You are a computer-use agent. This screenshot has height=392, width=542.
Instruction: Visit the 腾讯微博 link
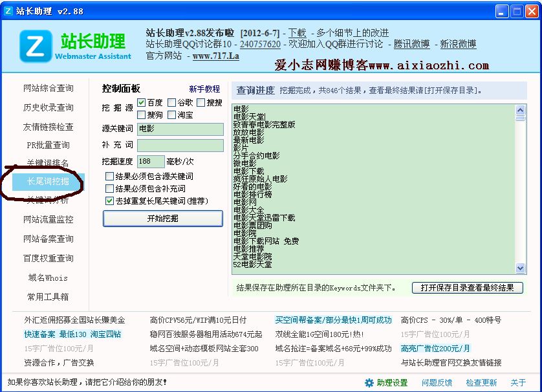[x=412, y=44]
